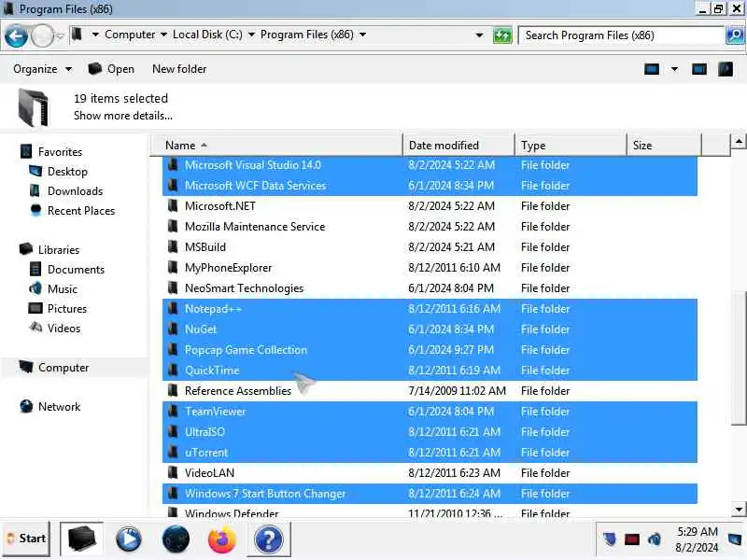This screenshot has height=560, width=747.
Task: Select the UltraISO folder
Action: [x=430, y=432]
